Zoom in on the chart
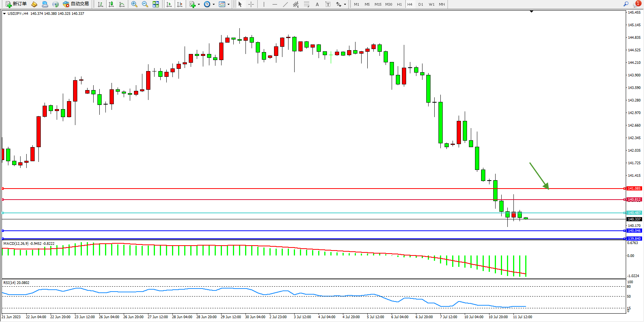The image size is (644, 322). (x=134, y=4)
